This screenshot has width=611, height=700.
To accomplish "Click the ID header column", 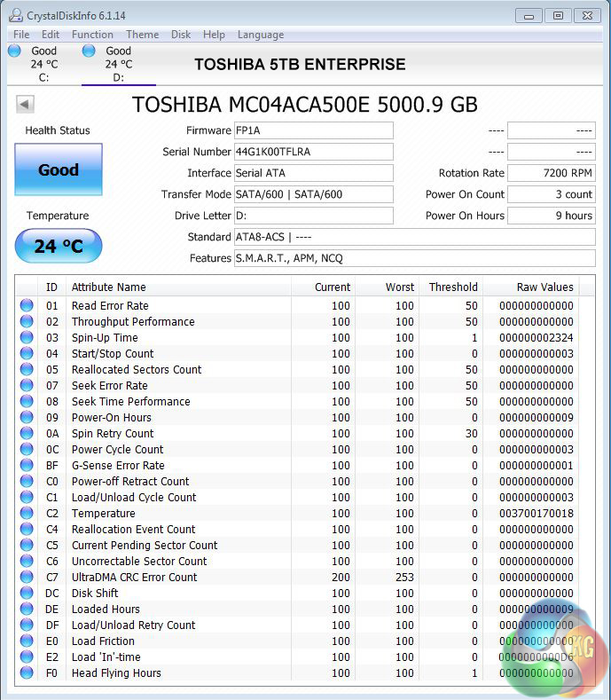I will tap(51, 287).
